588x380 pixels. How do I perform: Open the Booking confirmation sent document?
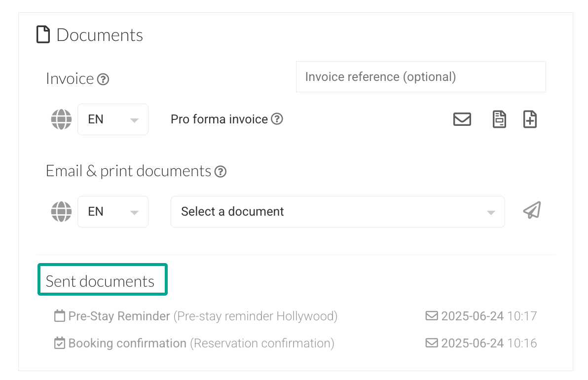[127, 343]
